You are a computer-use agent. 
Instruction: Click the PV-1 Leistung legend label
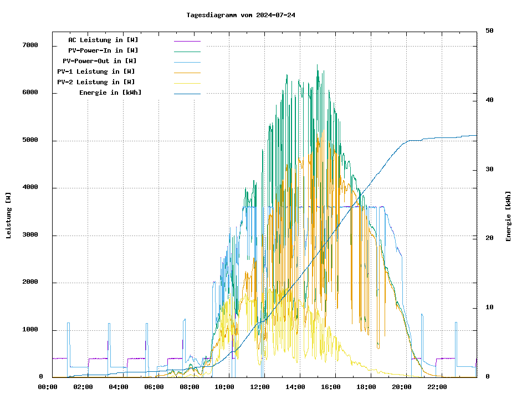click(x=96, y=71)
